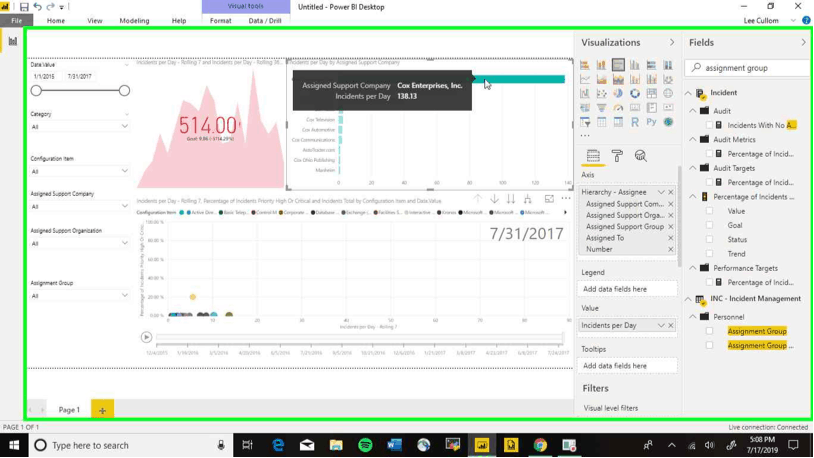The image size is (814, 458).
Task: Switch to the Home ribbon tab
Action: (x=56, y=21)
